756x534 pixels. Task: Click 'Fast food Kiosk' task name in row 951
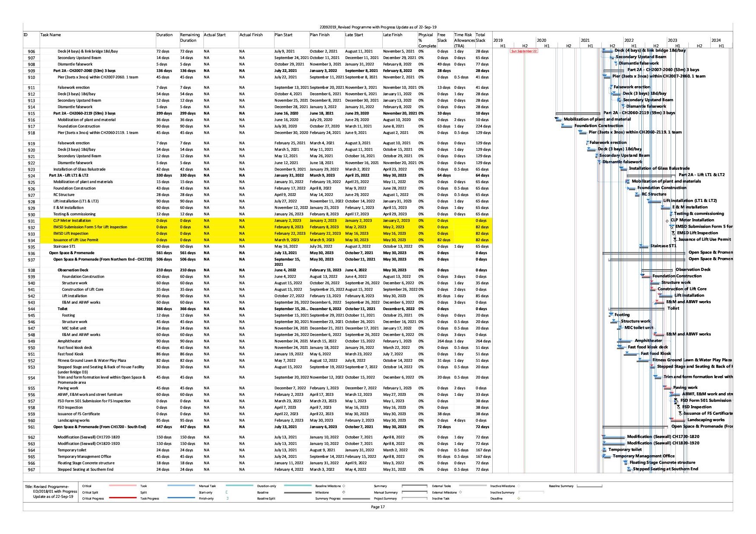(71, 354)
